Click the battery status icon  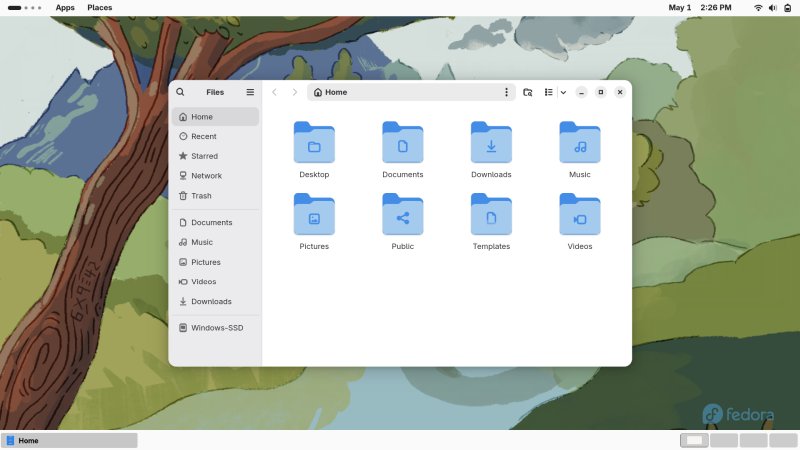click(x=787, y=8)
